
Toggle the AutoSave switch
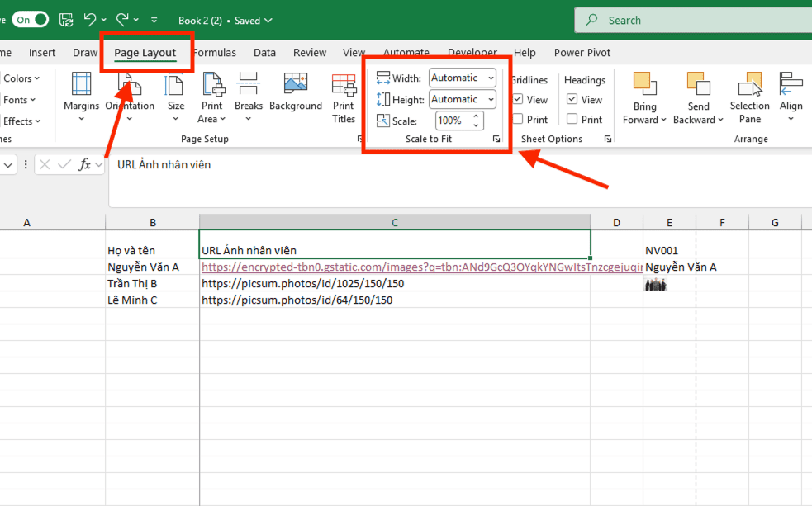[x=31, y=20]
